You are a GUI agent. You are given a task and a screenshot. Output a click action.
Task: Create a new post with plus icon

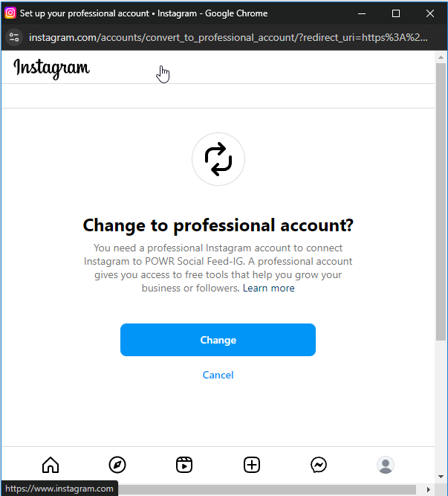point(252,465)
